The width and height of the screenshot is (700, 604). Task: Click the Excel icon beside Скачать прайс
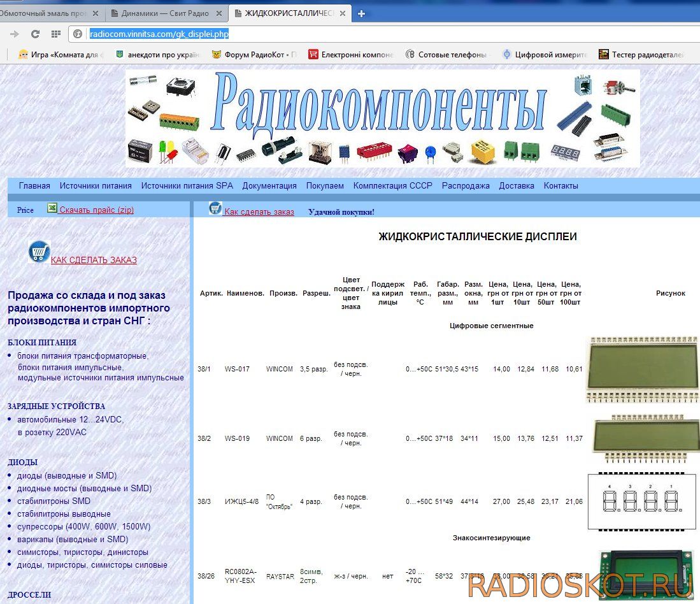(52, 208)
